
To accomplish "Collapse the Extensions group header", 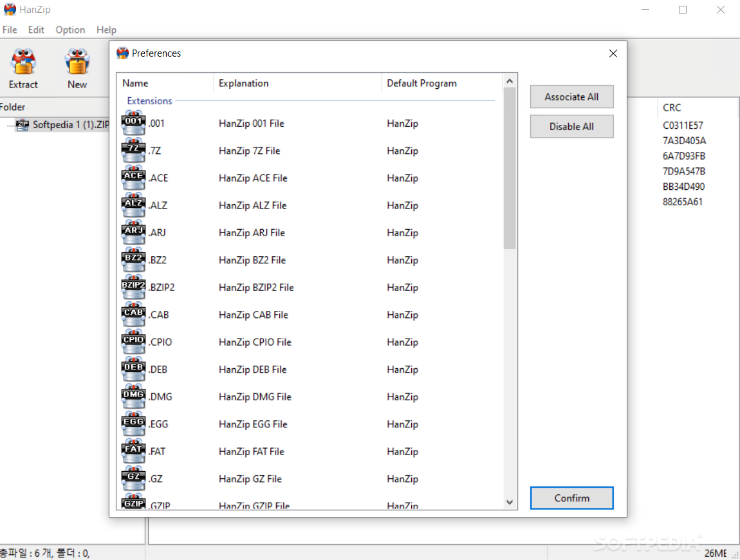I will 149,101.
